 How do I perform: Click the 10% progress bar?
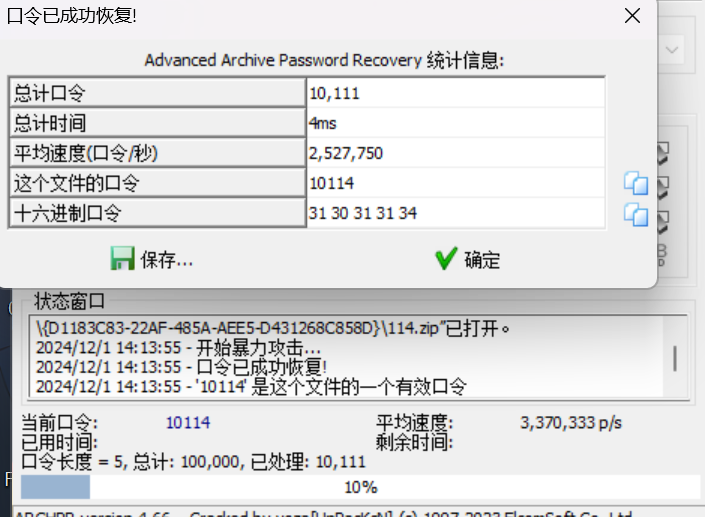pos(360,487)
